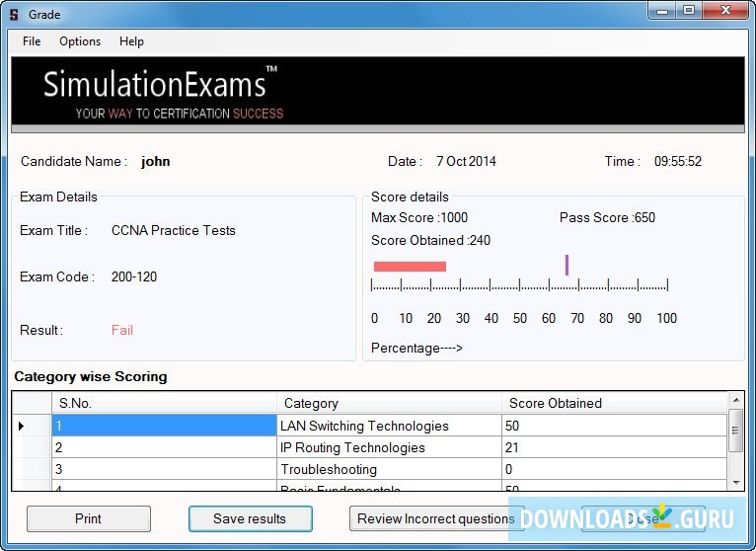The height and width of the screenshot is (551, 756).
Task: Select S.No. cell 2 in the table
Action: [164, 447]
